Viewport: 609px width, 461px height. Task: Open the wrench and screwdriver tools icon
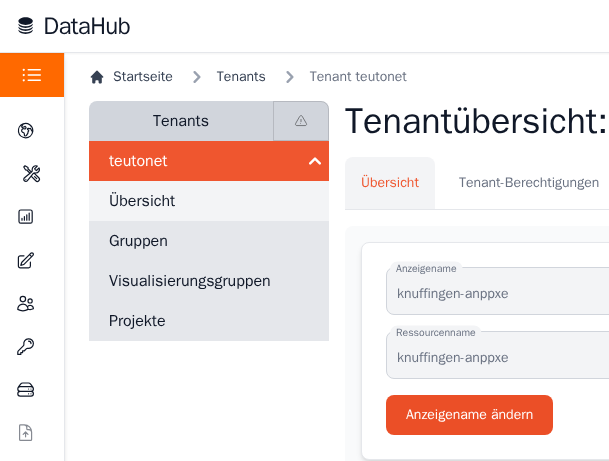pos(30,174)
